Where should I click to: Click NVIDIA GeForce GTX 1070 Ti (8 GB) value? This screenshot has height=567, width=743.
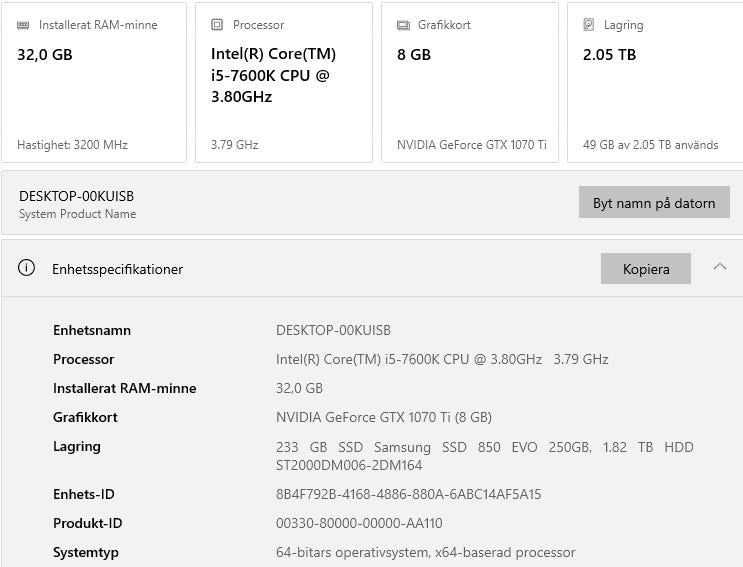383,417
